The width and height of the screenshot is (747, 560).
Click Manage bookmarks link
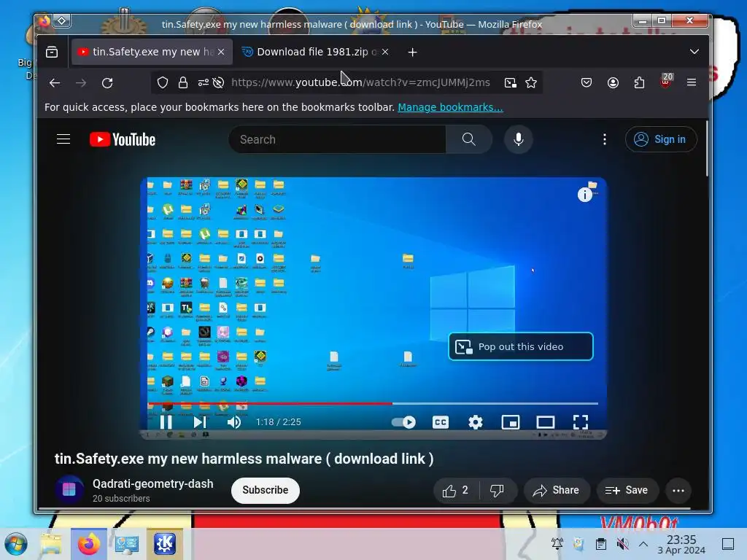[x=450, y=107]
